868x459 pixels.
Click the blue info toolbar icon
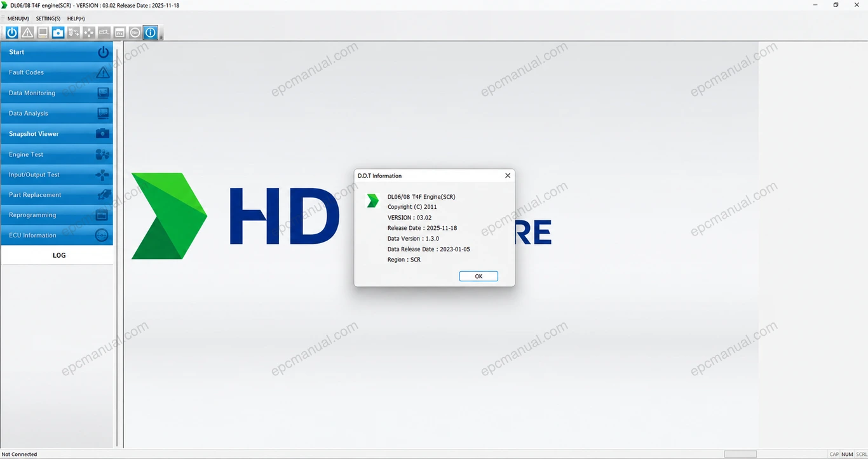click(x=150, y=32)
